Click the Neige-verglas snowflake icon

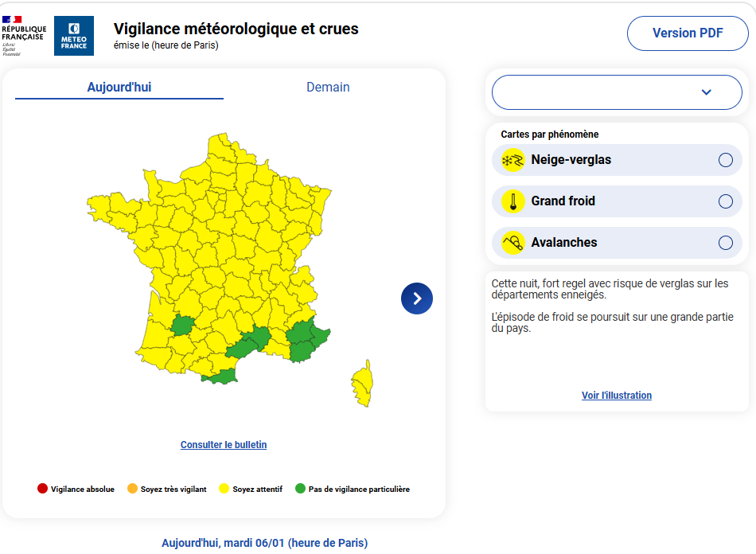pos(512,160)
